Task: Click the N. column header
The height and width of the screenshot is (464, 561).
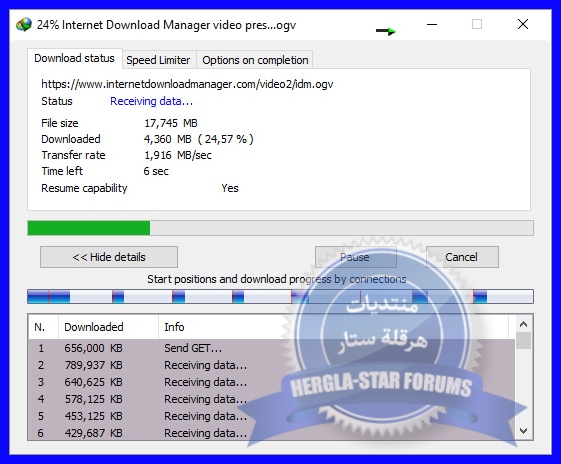Action: pos(43,327)
